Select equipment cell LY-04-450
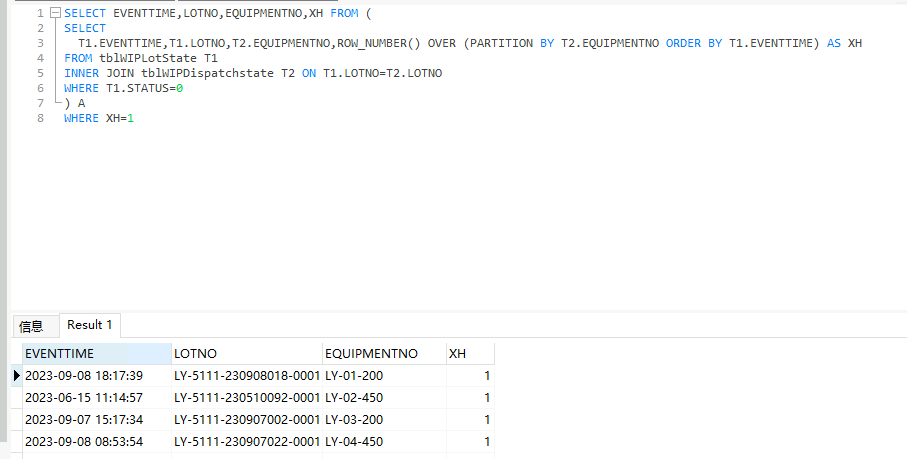Viewport: 907px width, 459px height. pyautogui.click(x=384, y=442)
